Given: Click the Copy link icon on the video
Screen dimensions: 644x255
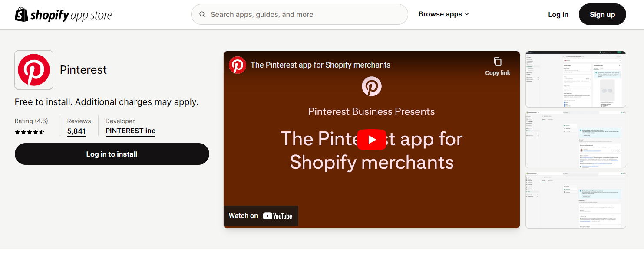Looking at the screenshot, I should (x=498, y=62).
